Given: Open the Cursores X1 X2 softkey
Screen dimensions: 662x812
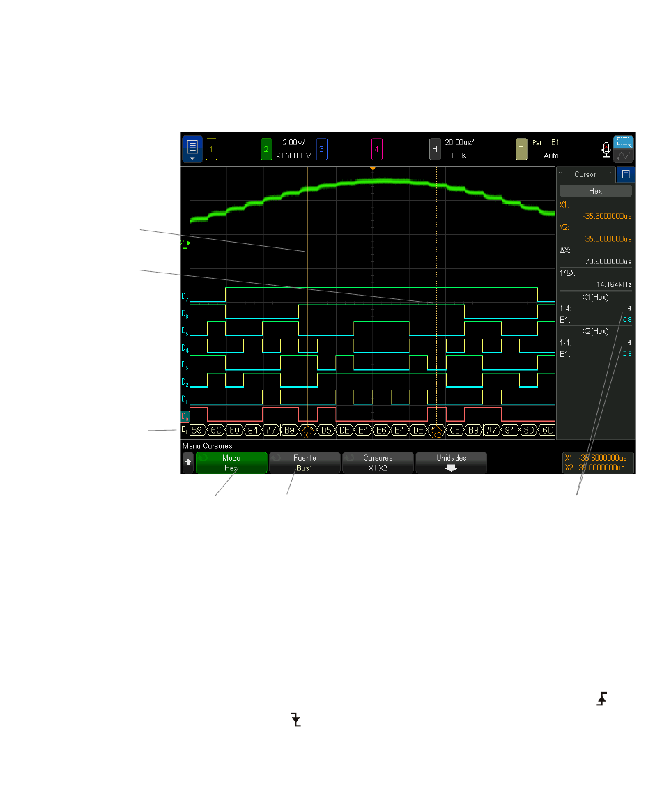Looking at the screenshot, I should pos(378,462).
